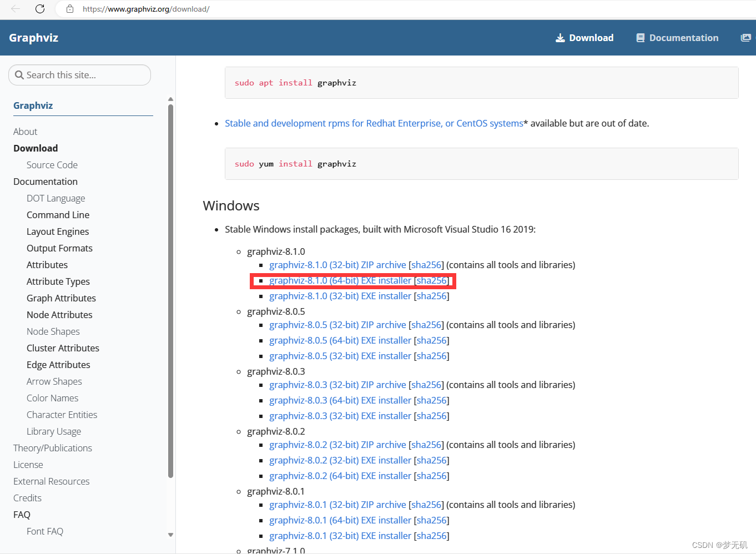This screenshot has width=756, height=554.
Task: Download graphviz-8.0.3 (64-bit) EXE installer
Action: pos(340,400)
